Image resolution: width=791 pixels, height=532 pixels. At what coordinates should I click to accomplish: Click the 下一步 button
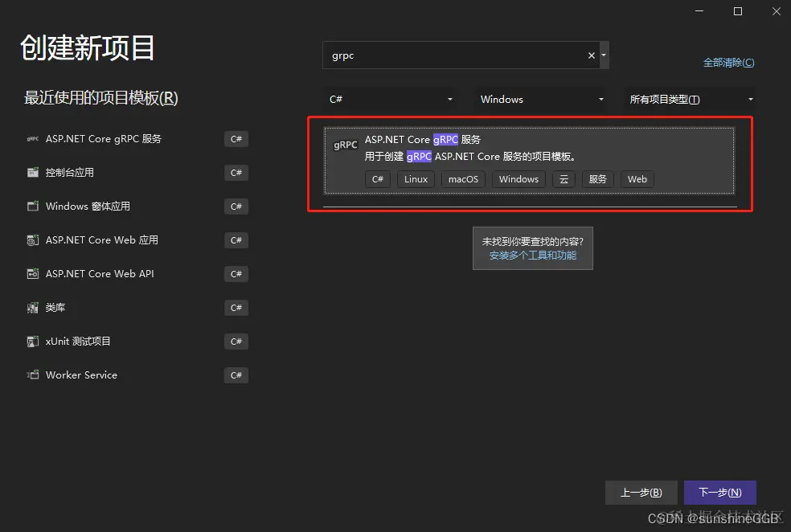click(x=720, y=492)
